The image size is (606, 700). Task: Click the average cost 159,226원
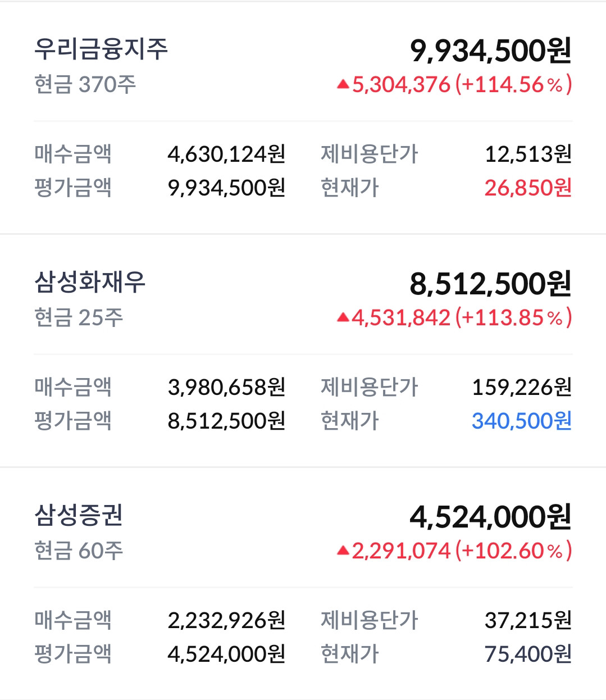click(x=521, y=387)
